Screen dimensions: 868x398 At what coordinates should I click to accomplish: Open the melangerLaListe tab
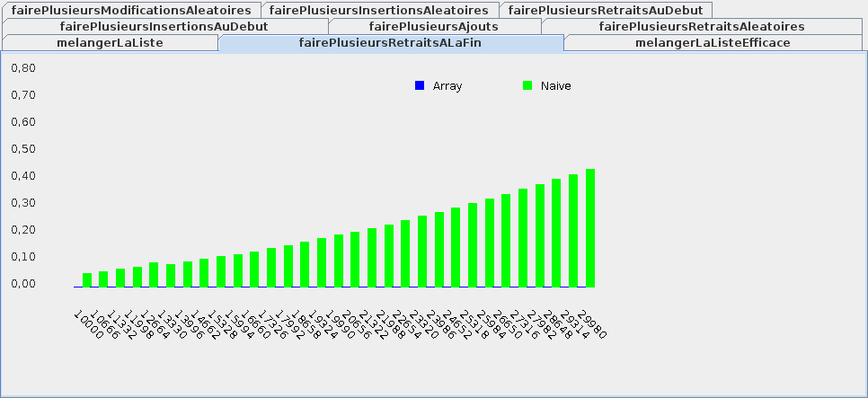(111, 42)
